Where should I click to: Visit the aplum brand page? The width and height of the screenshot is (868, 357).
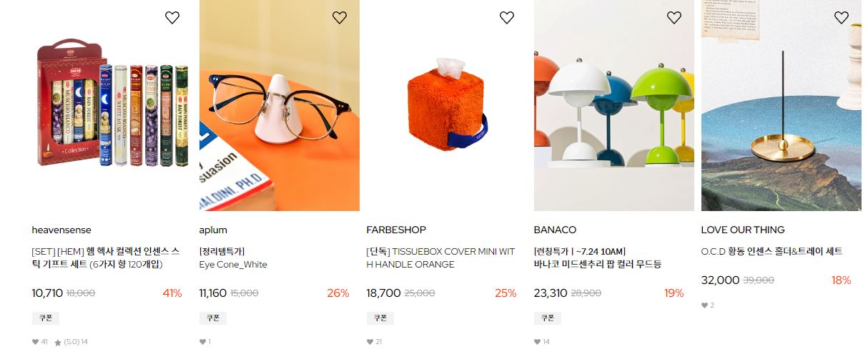pos(213,230)
